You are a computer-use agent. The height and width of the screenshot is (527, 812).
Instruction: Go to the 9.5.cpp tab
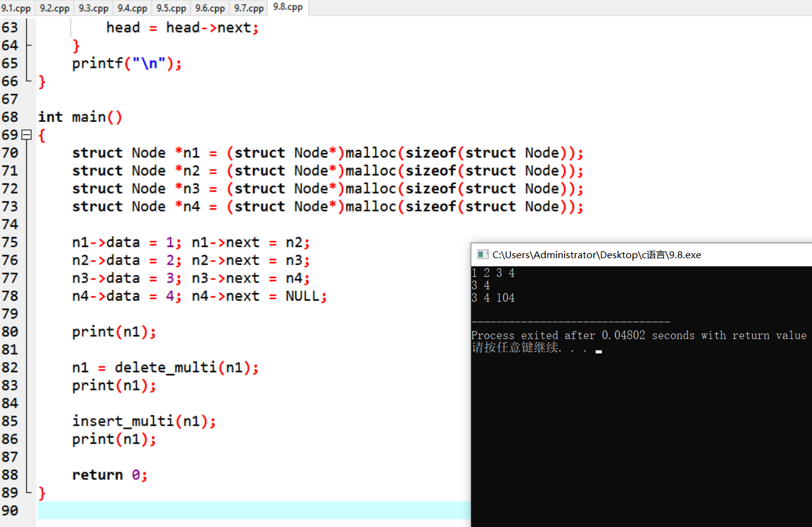[171, 8]
